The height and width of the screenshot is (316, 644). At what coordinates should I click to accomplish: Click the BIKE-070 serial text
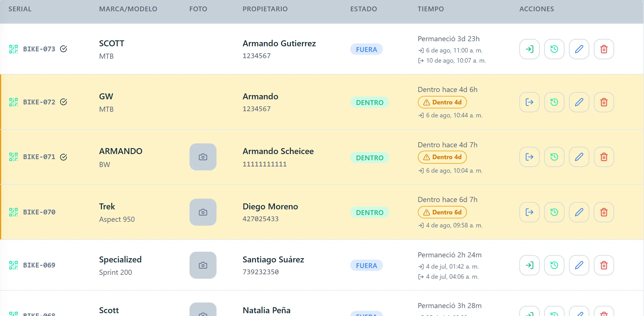pos(39,212)
